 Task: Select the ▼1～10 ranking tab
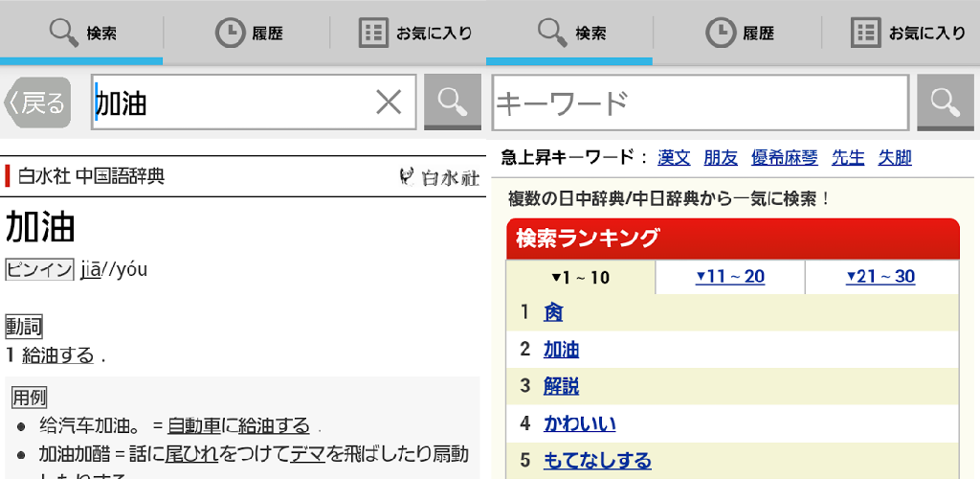click(580, 278)
